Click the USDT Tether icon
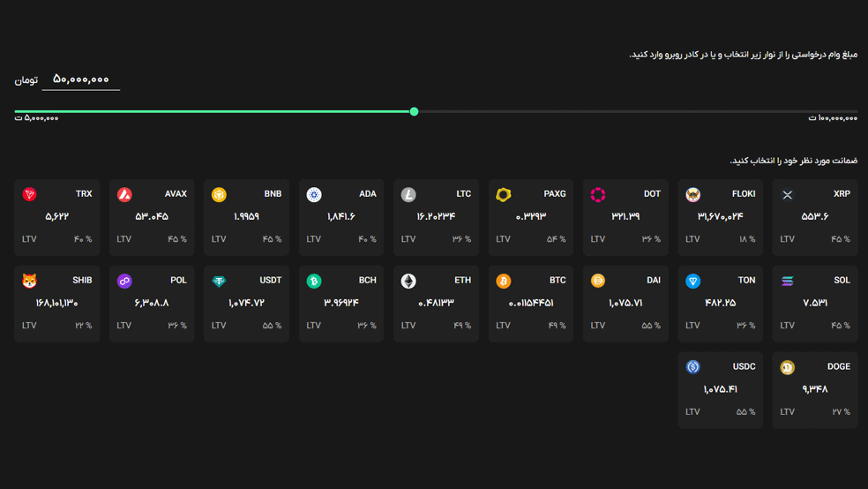Viewport: 868px width, 489px height. tap(220, 281)
